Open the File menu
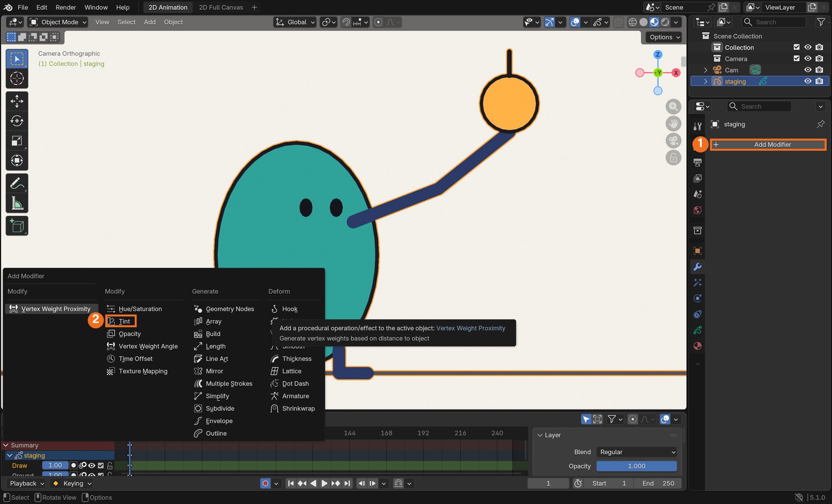 click(23, 7)
